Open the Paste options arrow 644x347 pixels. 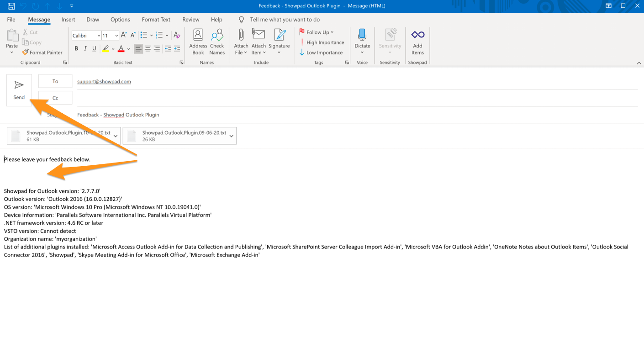coord(12,53)
